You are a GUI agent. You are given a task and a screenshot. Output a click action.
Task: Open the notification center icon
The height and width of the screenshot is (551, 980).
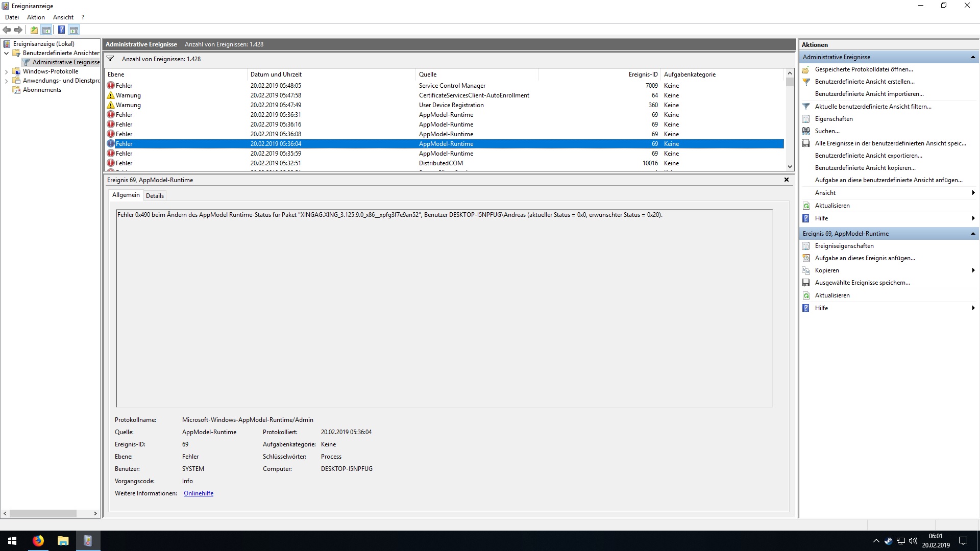click(963, 541)
